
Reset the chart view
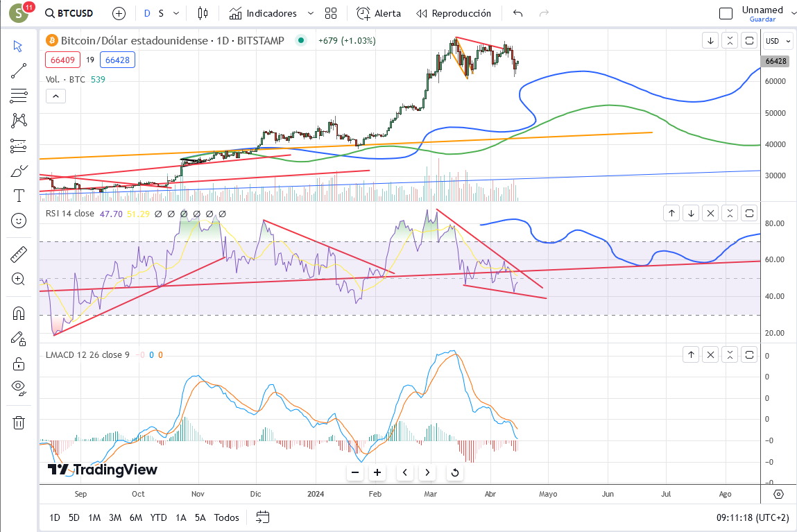click(x=455, y=472)
